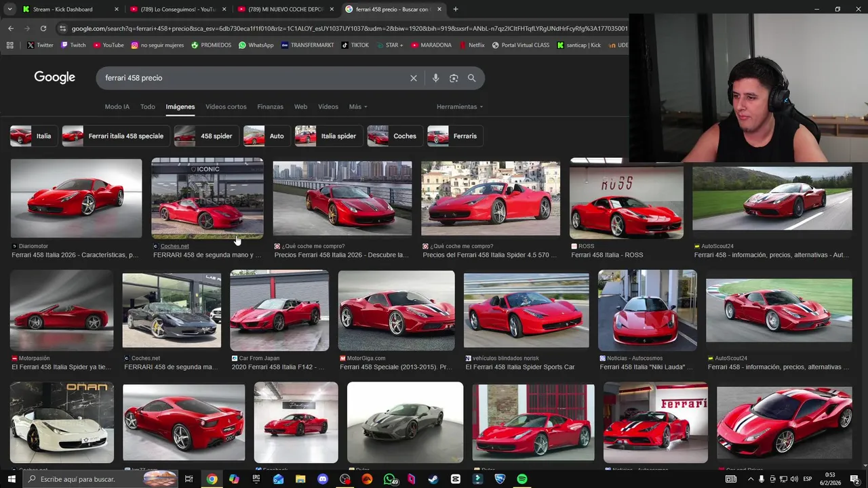Click the browser address bar URL
The width and height of the screenshot is (868, 488).
coord(349,28)
